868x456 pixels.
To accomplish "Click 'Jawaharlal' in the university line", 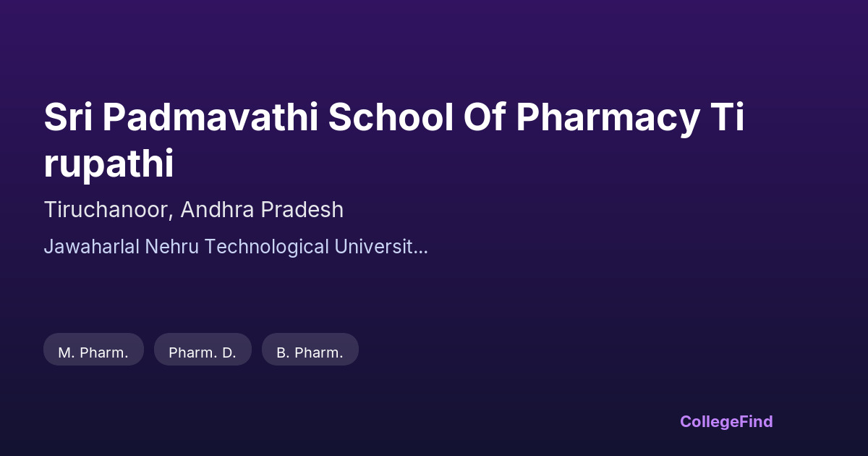I will (91, 247).
